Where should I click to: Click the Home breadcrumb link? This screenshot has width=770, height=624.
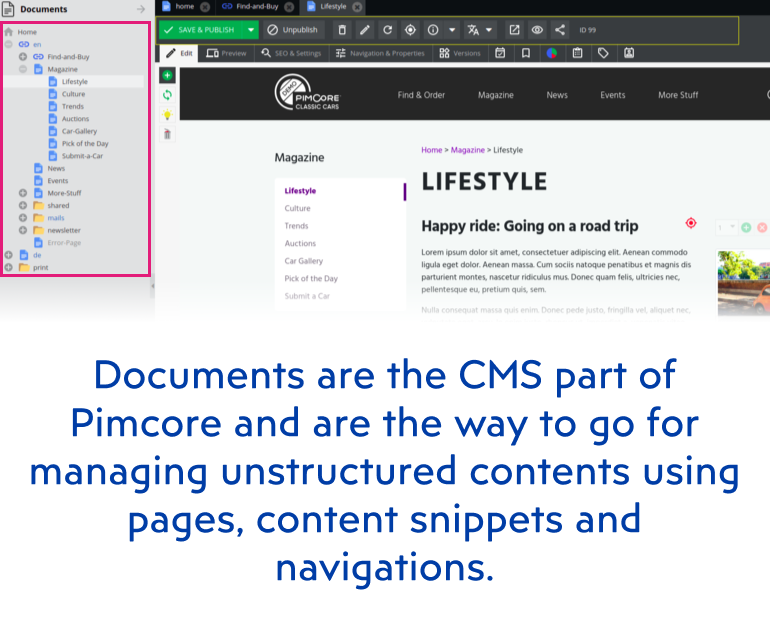(x=432, y=150)
